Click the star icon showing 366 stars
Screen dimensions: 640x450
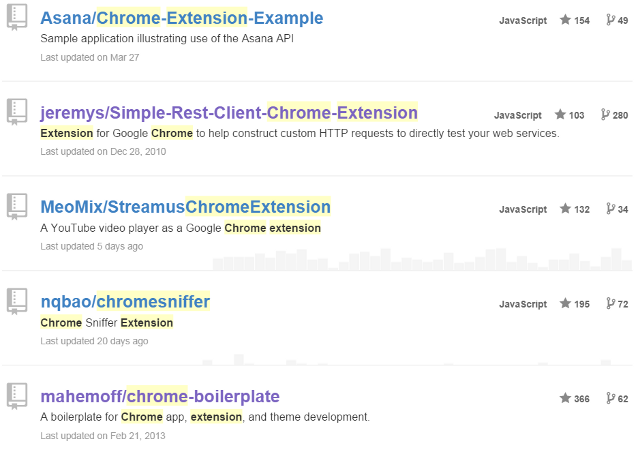[x=565, y=398]
